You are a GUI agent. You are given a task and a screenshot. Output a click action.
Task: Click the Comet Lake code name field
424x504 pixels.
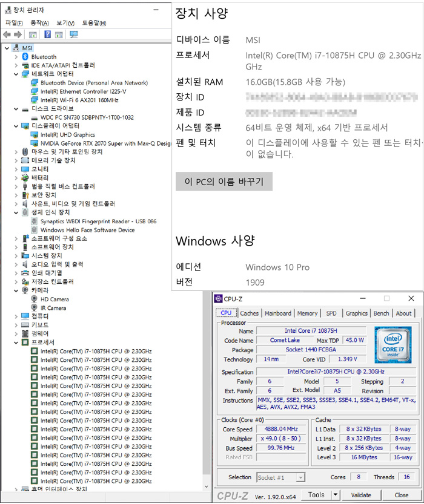[285, 340]
